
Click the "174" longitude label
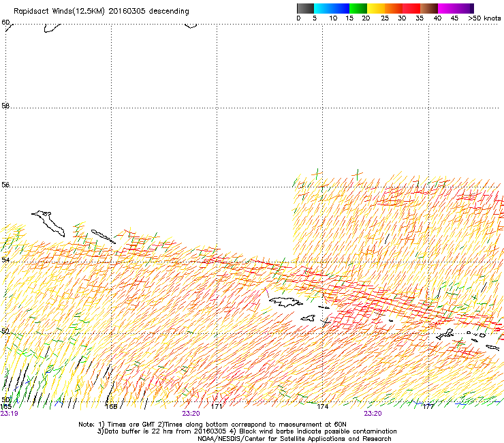point(322,407)
